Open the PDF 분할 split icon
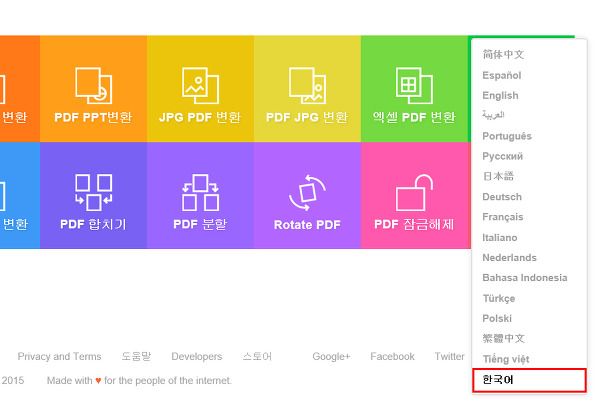 click(x=200, y=192)
